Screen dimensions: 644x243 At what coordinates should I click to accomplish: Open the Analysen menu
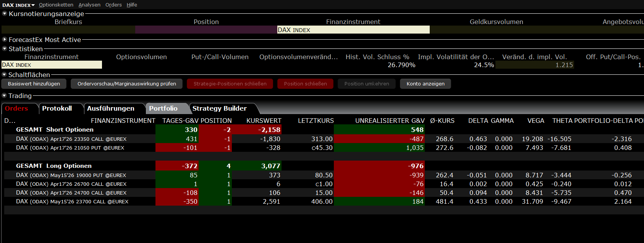(x=89, y=5)
